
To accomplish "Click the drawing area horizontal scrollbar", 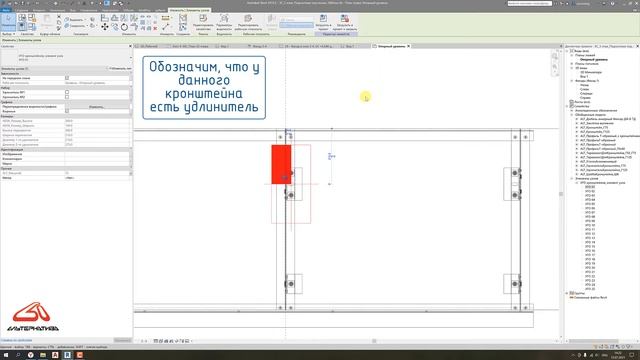I will tap(373, 341).
